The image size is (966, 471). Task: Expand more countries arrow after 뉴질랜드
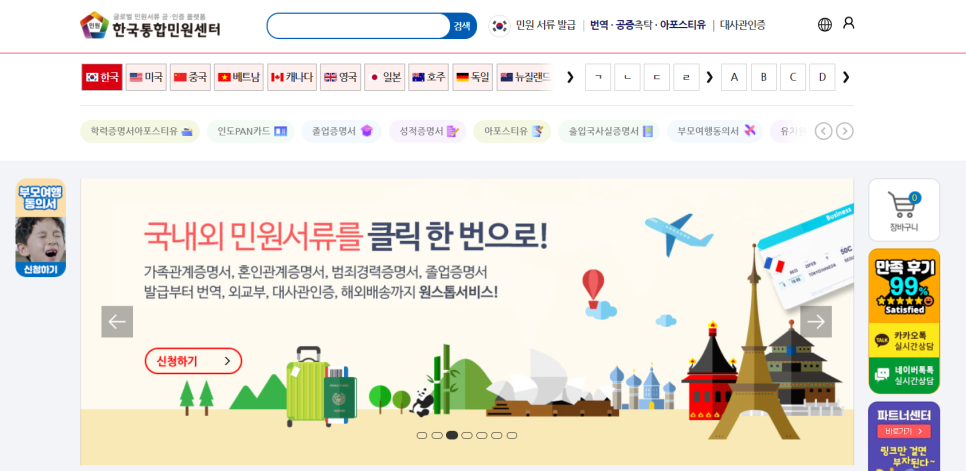[570, 77]
